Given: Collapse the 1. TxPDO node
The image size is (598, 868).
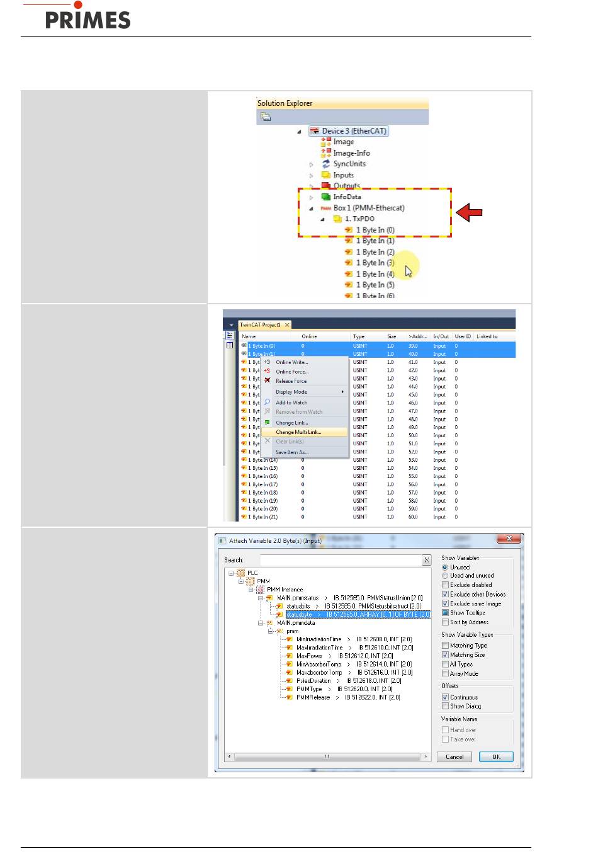Looking at the screenshot, I should (x=322, y=219).
